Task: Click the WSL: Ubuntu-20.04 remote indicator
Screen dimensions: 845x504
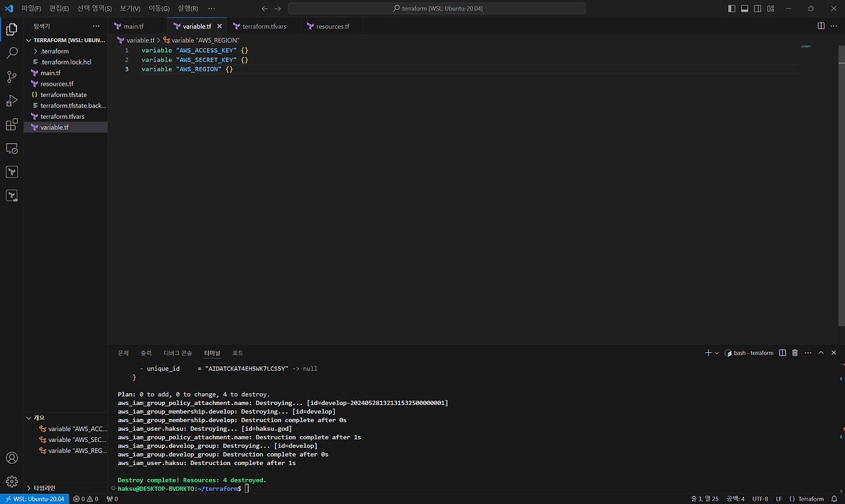Action: [x=34, y=499]
